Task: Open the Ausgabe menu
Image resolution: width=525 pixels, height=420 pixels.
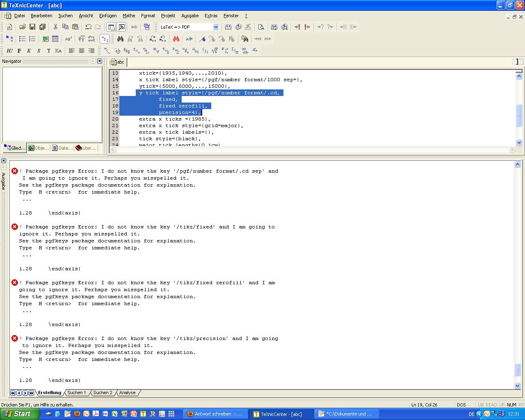Action: tap(190, 16)
